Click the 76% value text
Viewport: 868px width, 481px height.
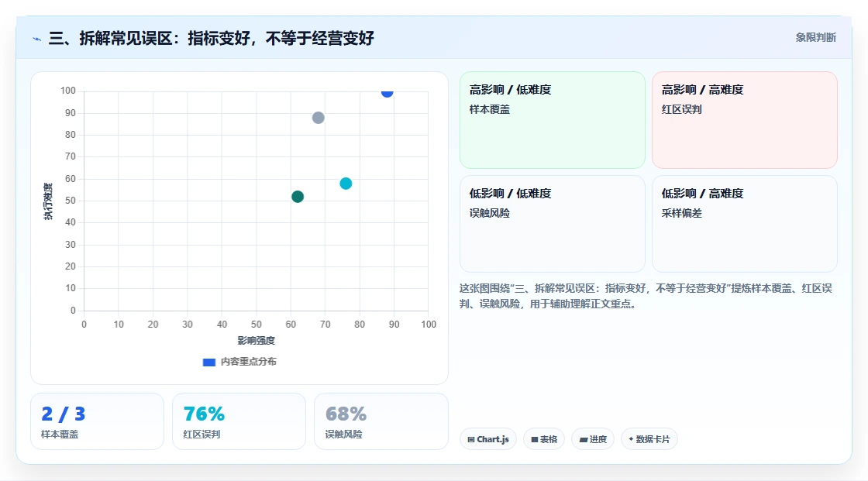click(x=205, y=414)
